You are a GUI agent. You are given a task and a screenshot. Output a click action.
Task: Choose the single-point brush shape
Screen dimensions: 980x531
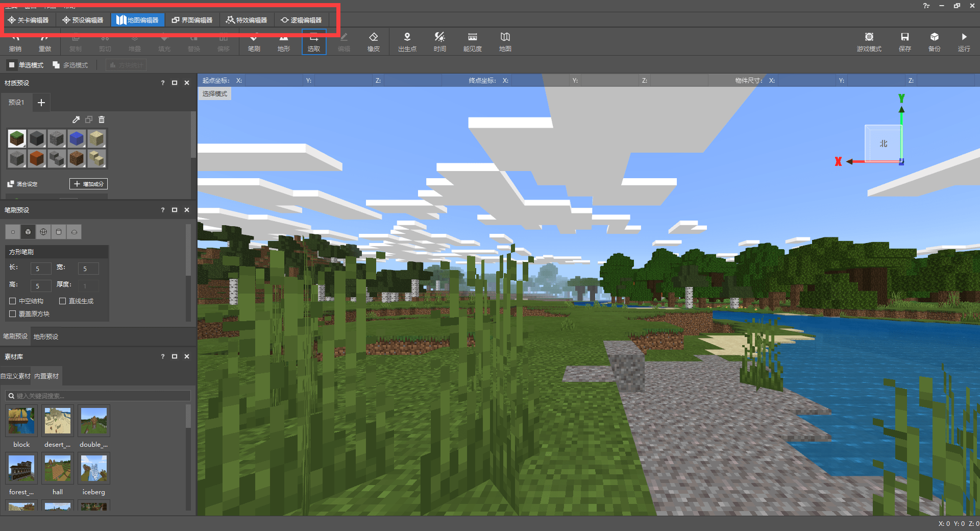coord(13,232)
